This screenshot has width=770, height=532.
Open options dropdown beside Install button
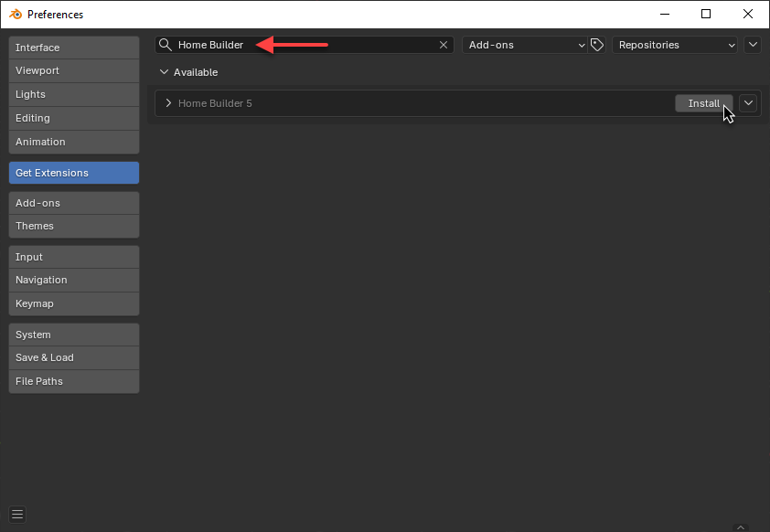[x=748, y=103]
